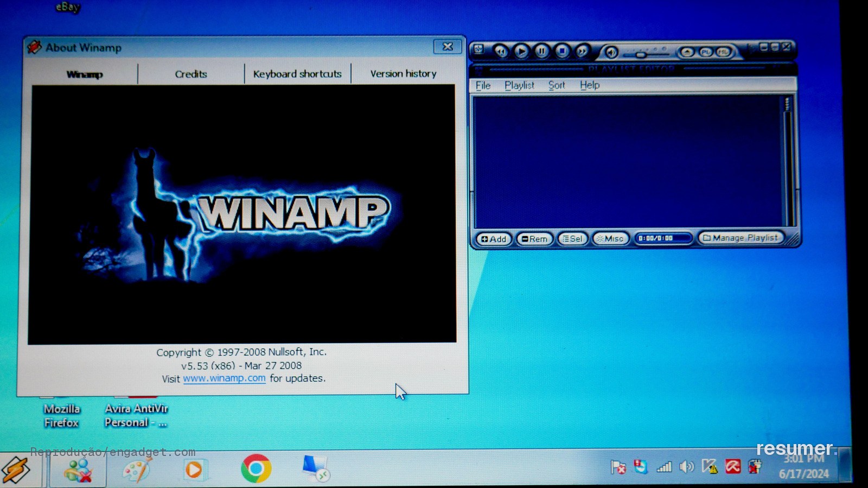The image size is (868, 488).
Task: Click the playlist editor resize grip corner
Action: 793,239
